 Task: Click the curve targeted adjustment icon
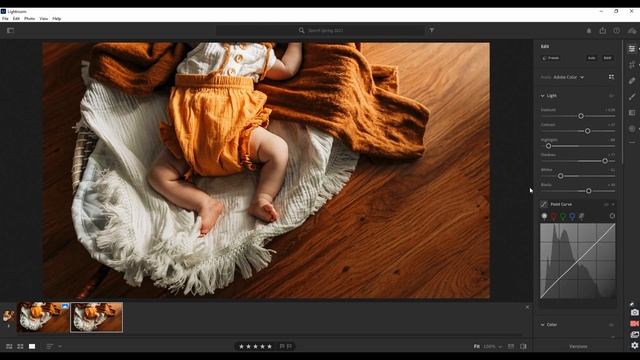point(612,216)
